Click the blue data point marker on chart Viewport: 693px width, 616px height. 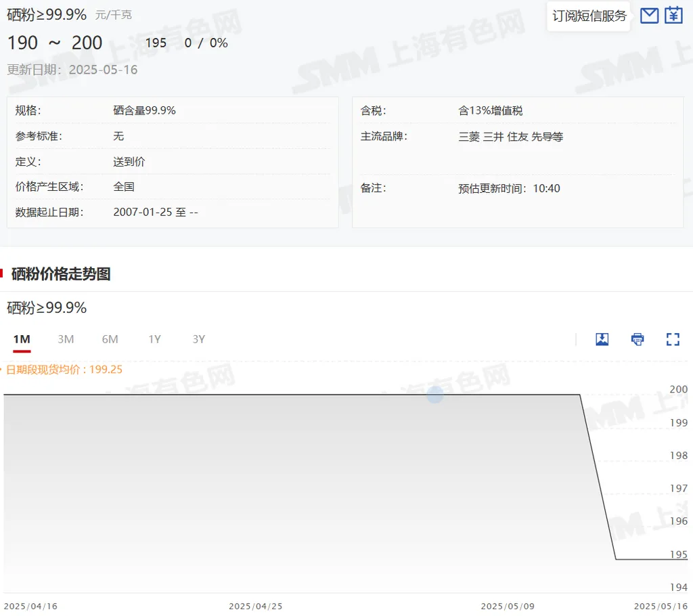[x=434, y=395]
